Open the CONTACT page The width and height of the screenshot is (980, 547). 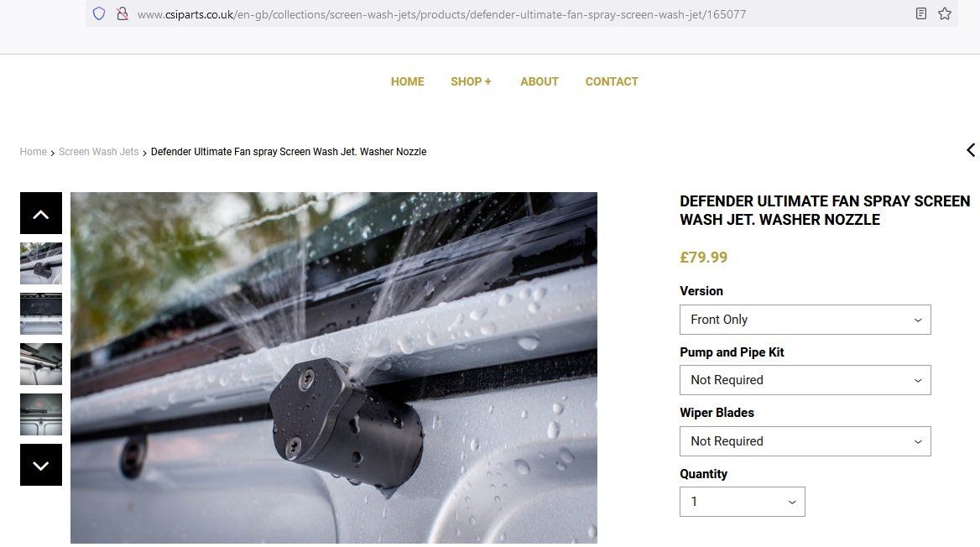tap(612, 81)
